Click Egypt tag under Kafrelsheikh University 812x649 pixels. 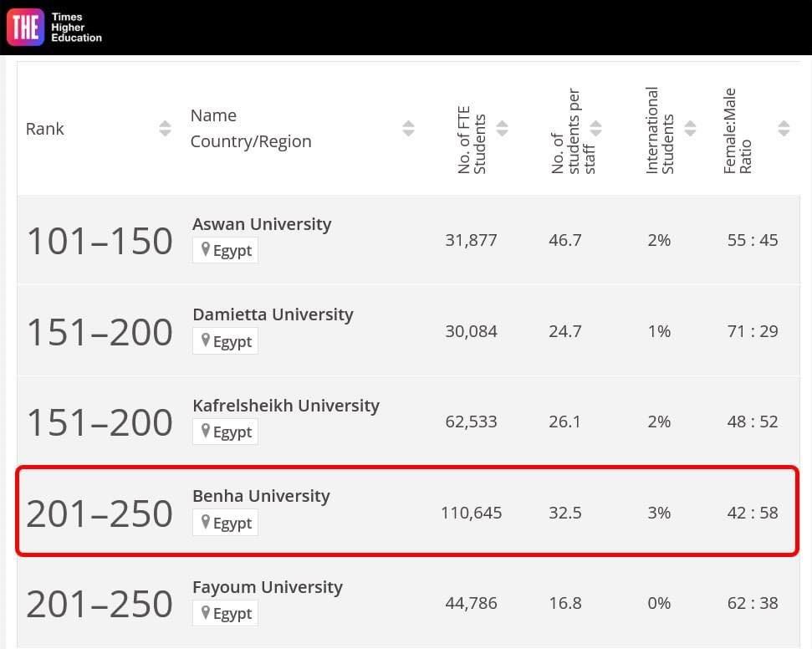(x=225, y=432)
